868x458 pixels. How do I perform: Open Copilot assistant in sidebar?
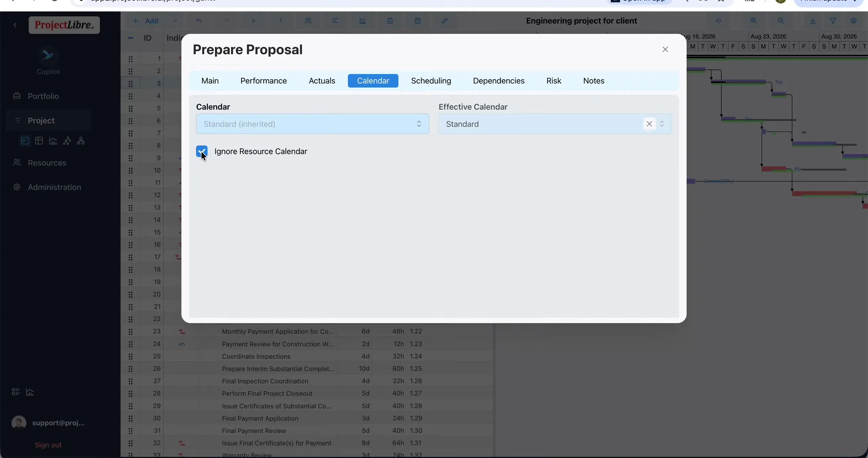click(48, 61)
